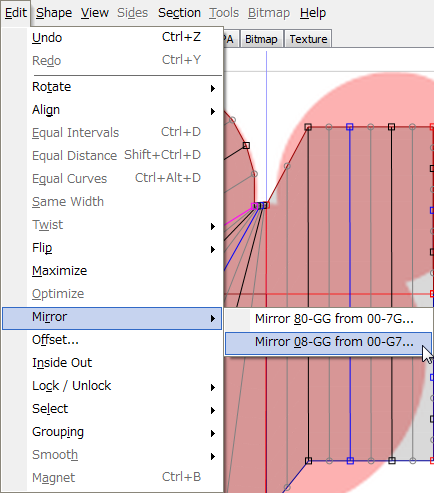The image size is (434, 493).
Task: Click the Redo menu entry
Action: tap(112, 61)
